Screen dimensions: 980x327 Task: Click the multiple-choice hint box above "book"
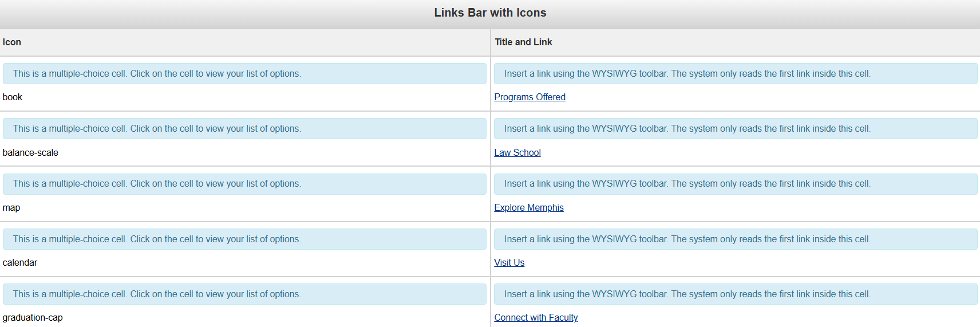click(x=244, y=74)
